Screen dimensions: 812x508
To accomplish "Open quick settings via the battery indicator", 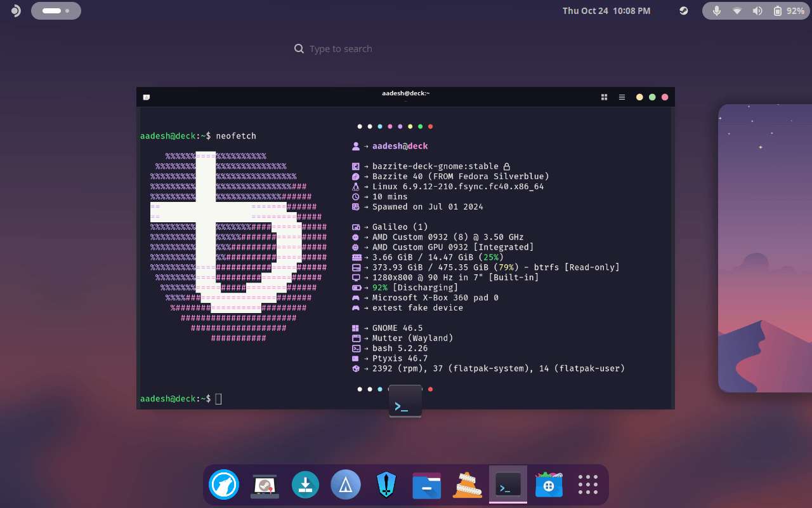I will tap(778, 10).
